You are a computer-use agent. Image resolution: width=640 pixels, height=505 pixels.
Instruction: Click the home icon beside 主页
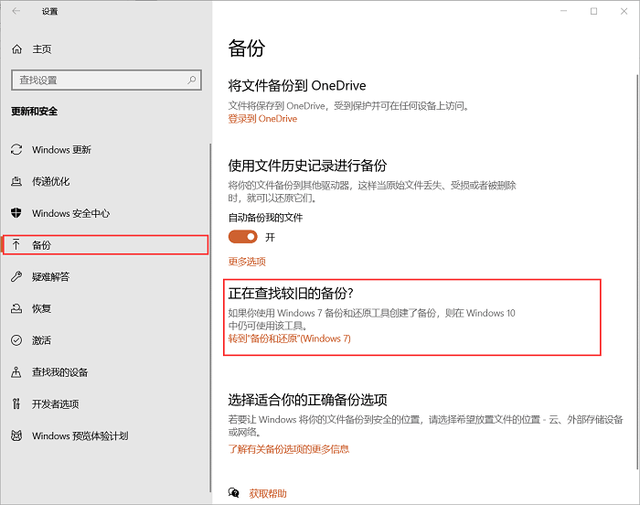click(x=16, y=49)
